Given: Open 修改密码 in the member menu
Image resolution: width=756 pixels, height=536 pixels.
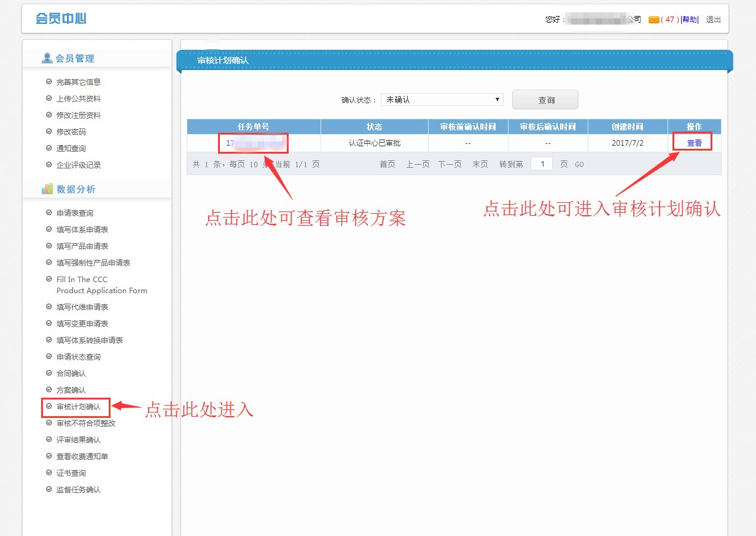Looking at the screenshot, I should click(x=71, y=132).
